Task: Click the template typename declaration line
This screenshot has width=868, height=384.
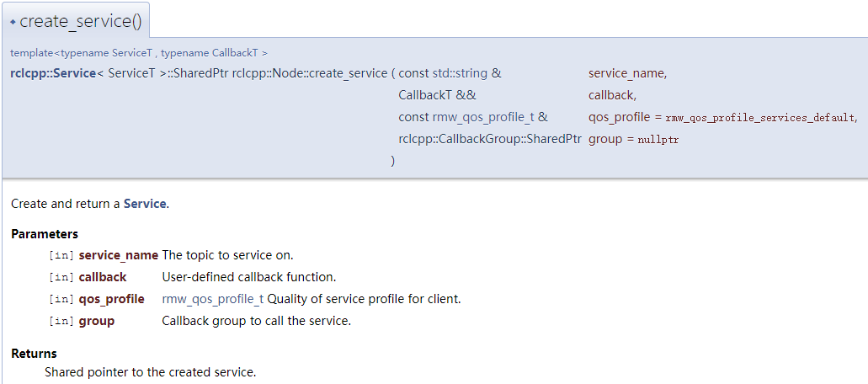Action: 139,52
